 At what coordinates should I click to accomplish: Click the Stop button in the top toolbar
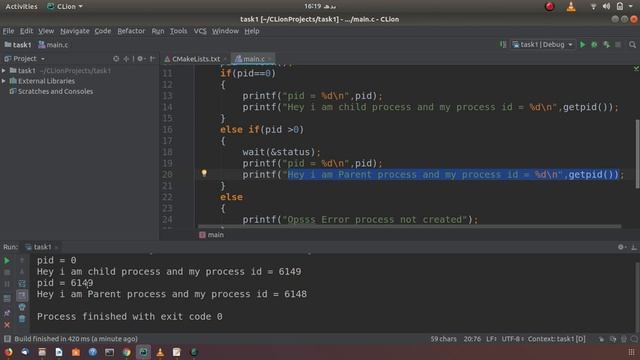[x=618, y=44]
